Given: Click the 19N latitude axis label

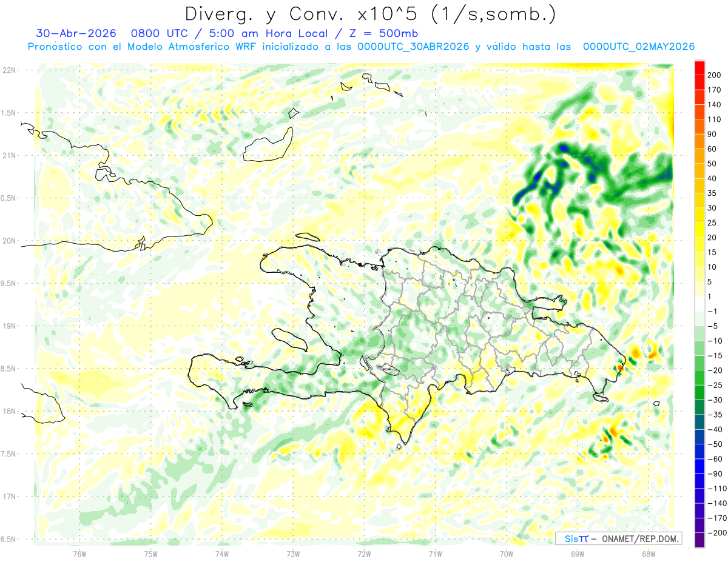Looking at the screenshot, I should pyautogui.click(x=9, y=326).
